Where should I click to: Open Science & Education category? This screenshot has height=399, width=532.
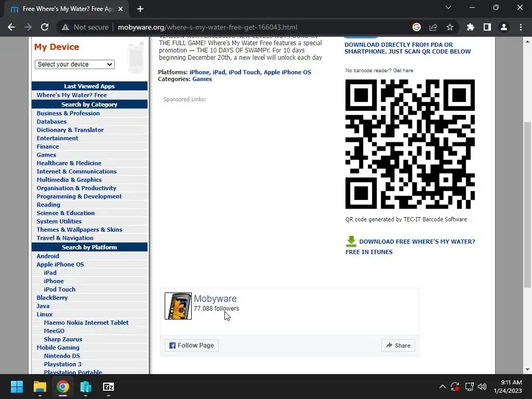pos(65,213)
